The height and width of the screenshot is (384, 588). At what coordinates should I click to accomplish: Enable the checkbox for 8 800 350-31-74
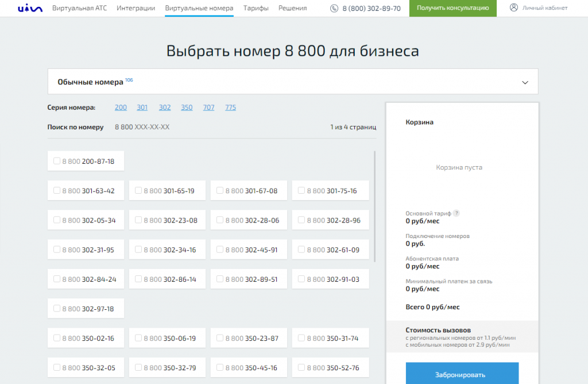(x=301, y=338)
